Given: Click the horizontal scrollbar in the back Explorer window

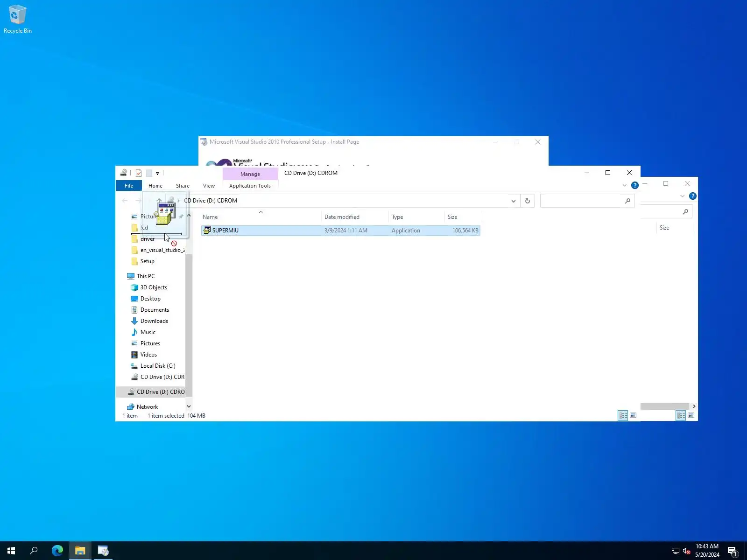Looking at the screenshot, I should pyautogui.click(x=665, y=406).
